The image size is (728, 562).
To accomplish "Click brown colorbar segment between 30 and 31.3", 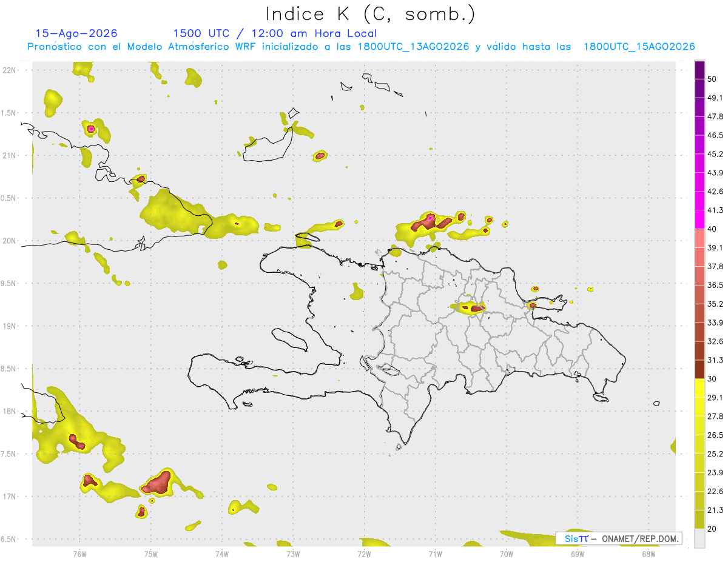I will click(x=700, y=369).
